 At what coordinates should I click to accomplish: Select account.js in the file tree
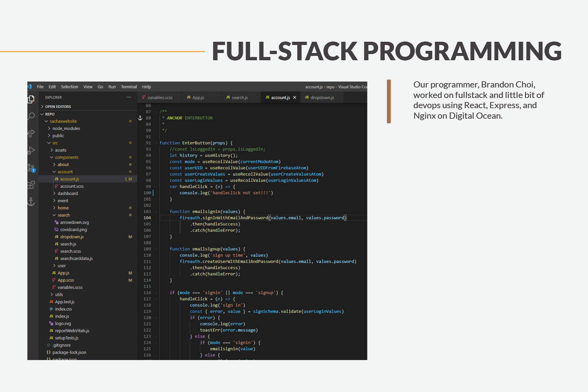coord(87,179)
